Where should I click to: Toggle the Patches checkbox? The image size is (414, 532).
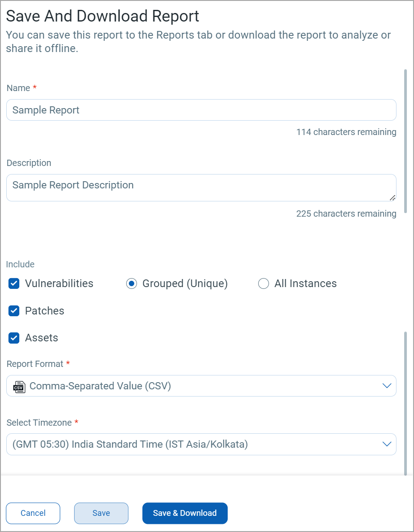click(x=14, y=311)
